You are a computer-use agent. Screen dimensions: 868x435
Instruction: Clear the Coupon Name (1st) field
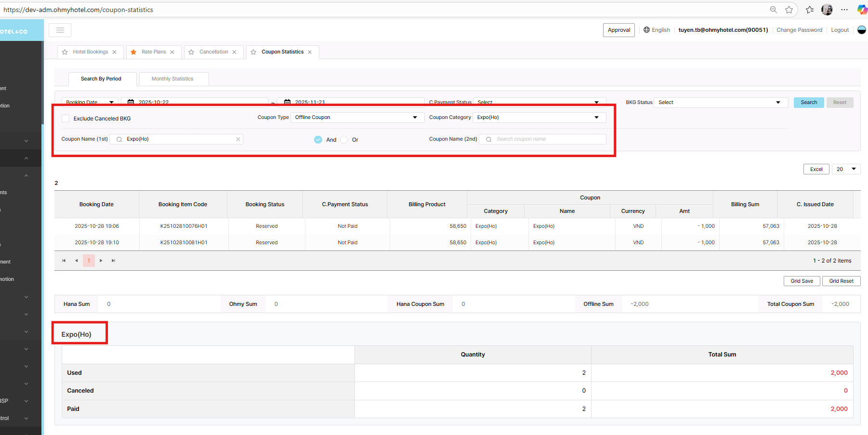click(238, 139)
